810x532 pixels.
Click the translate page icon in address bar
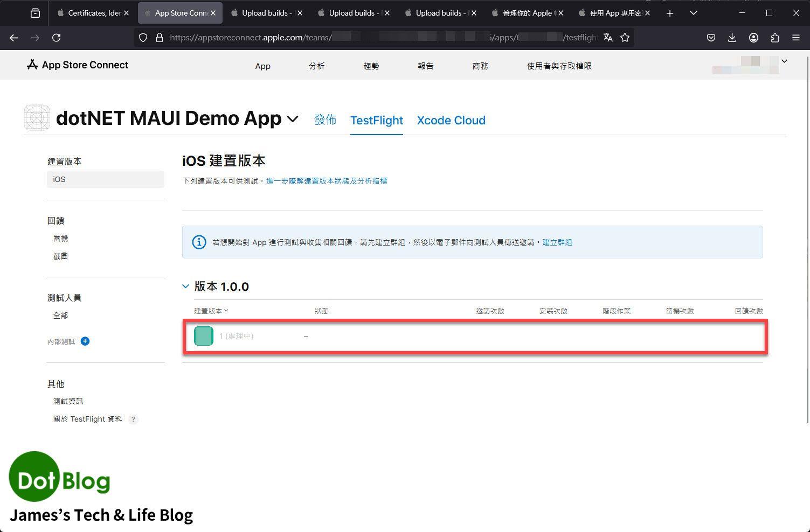[608, 37]
